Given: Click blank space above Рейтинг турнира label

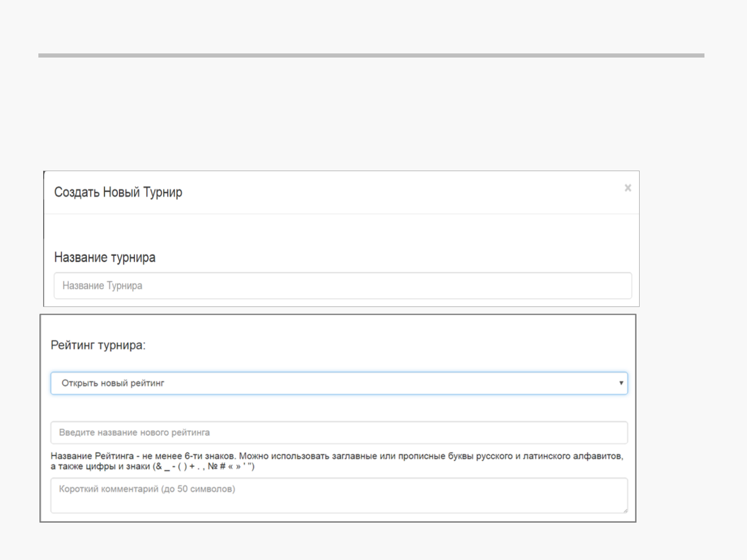Looking at the screenshot, I should click(337, 327).
